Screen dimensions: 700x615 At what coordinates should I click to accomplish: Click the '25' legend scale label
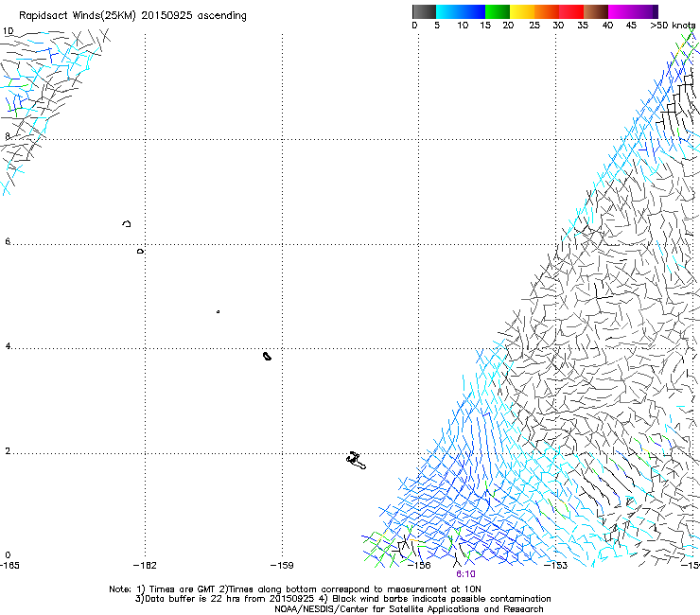(x=534, y=26)
